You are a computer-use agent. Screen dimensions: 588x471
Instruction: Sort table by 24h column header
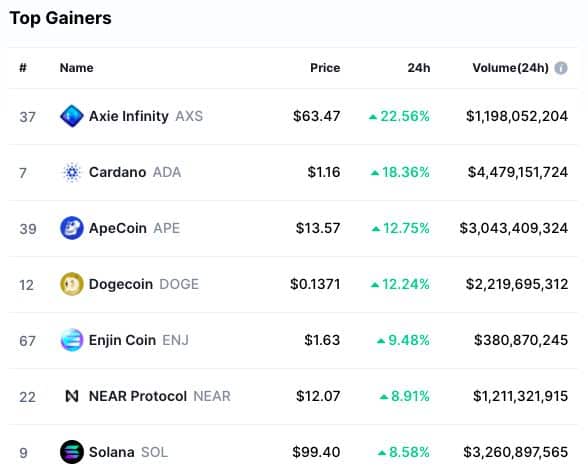click(419, 68)
